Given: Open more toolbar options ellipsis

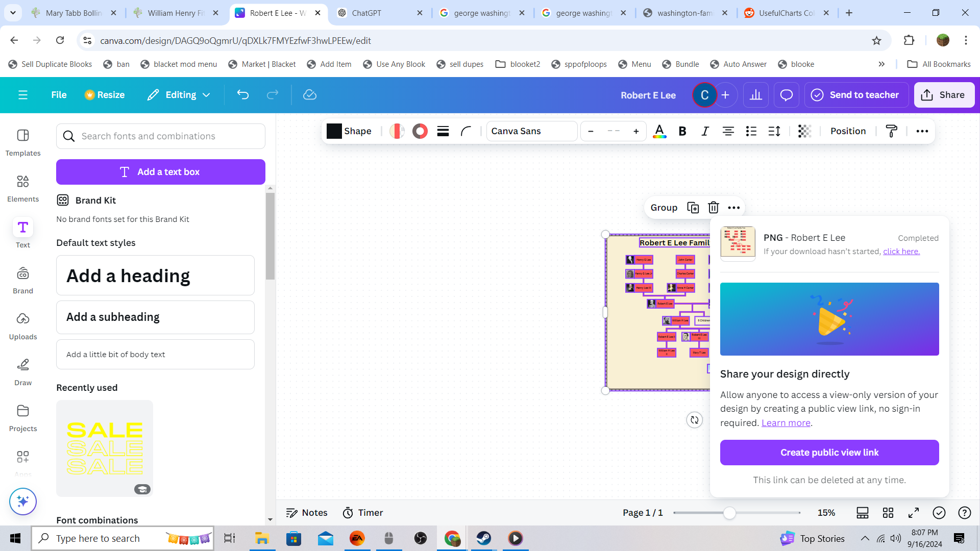Looking at the screenshot, I should (x=922, y=131).
